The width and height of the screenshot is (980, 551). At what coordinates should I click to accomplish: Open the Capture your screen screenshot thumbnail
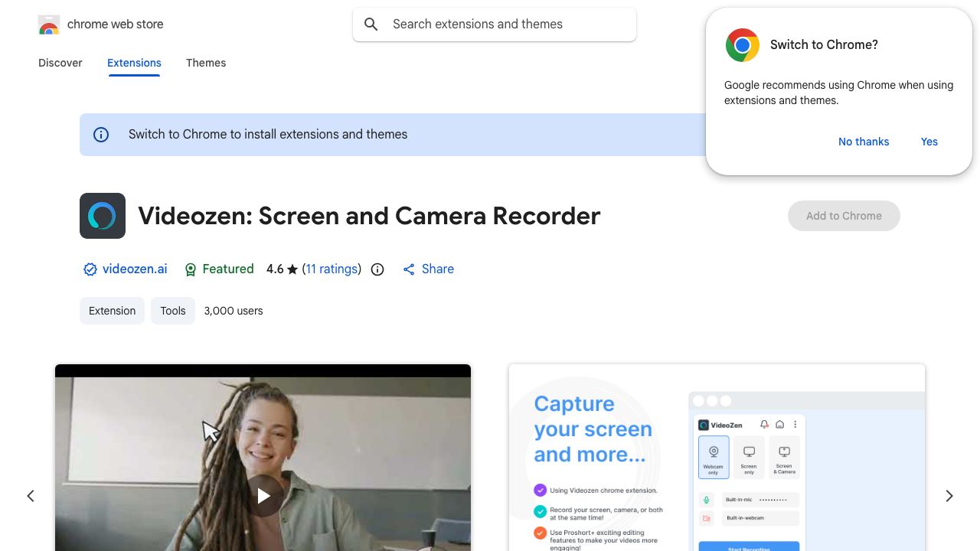pos(717,458)
